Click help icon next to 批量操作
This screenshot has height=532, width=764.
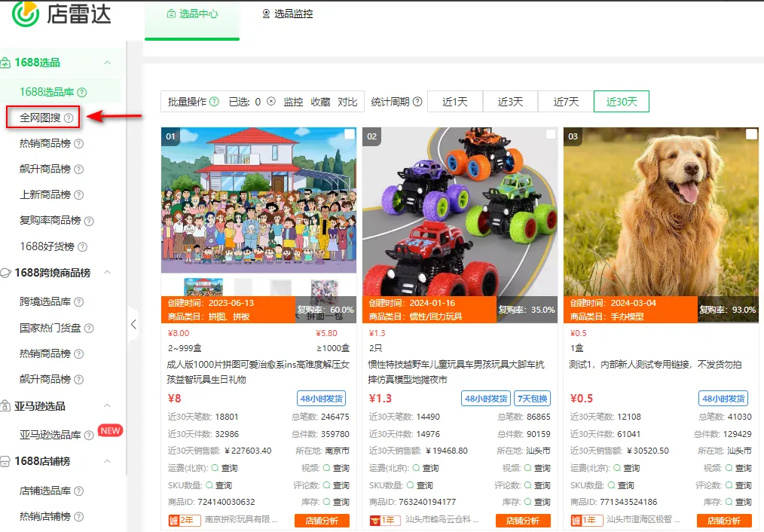(214, 101)
